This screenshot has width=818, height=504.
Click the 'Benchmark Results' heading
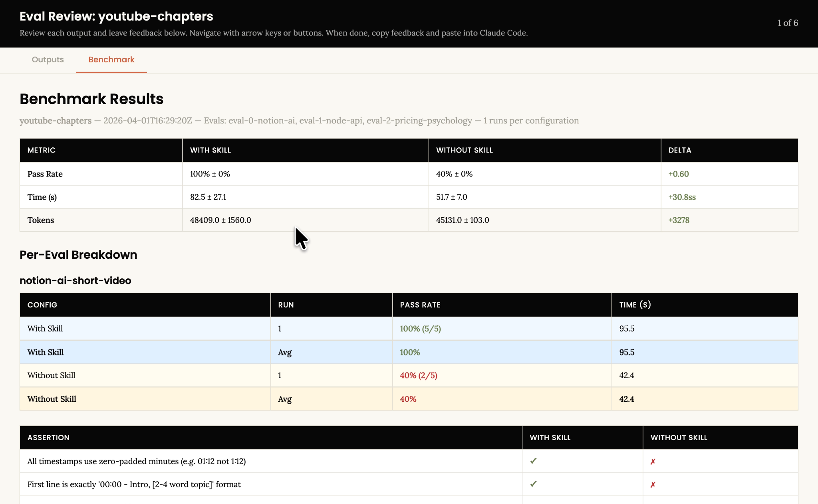point(91,99)
